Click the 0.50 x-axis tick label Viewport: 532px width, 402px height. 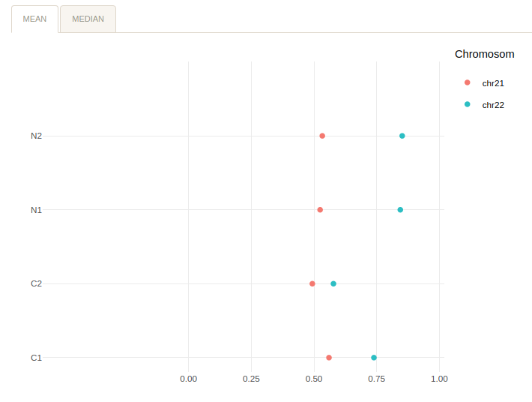point(314,379)
